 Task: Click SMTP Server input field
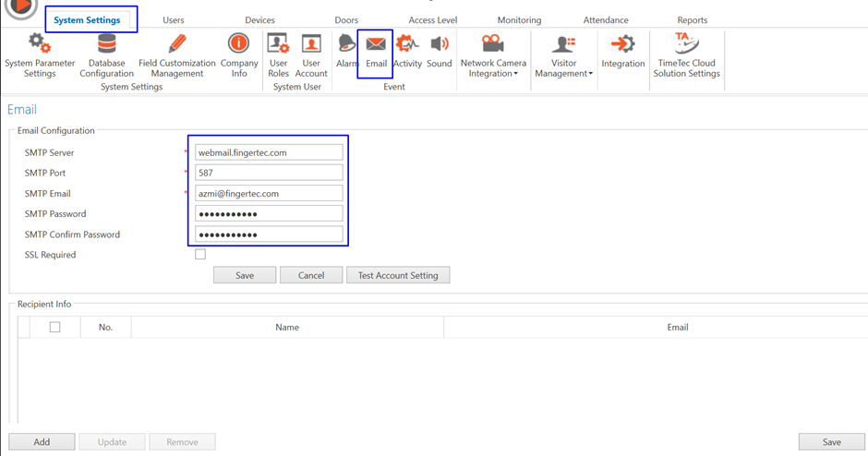coord(269,152)
